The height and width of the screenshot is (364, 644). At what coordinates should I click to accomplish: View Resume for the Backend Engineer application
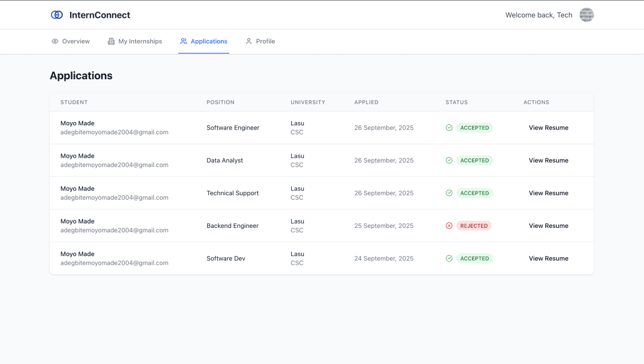(x=549, y=226)
